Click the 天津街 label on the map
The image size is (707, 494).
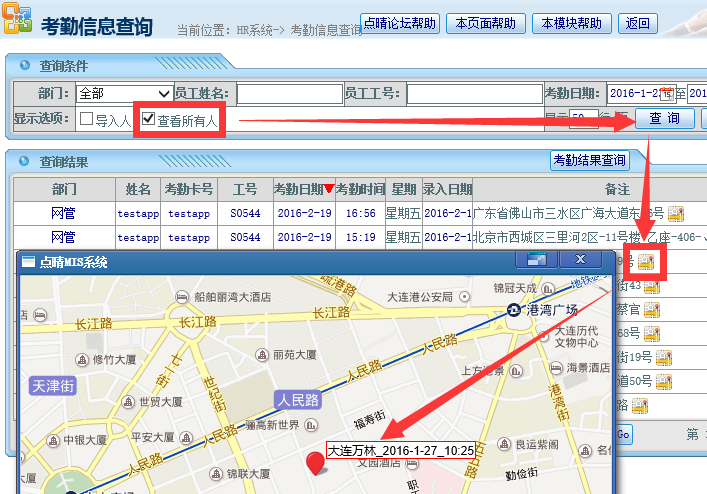[x=53, y=386]
